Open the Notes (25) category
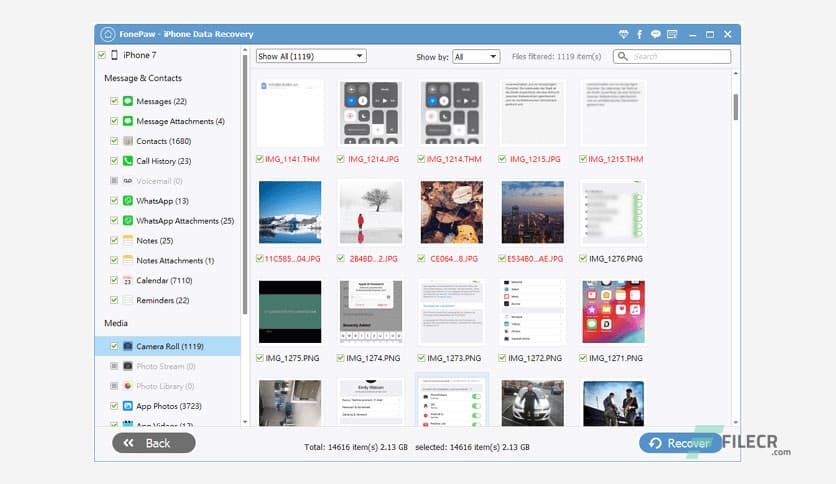The height and width of the screenshot is (484, 836). [155, 240]
